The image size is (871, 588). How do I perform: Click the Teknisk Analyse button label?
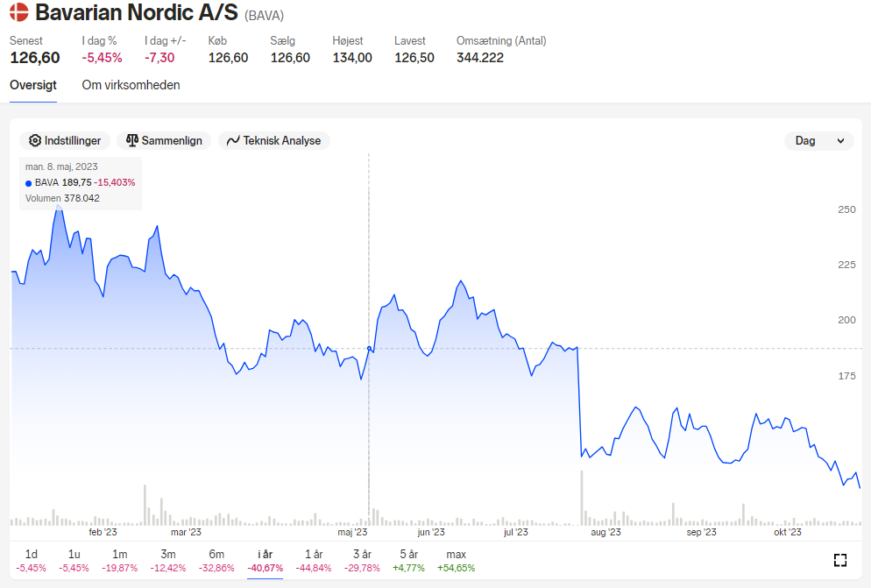click(281, 140)
